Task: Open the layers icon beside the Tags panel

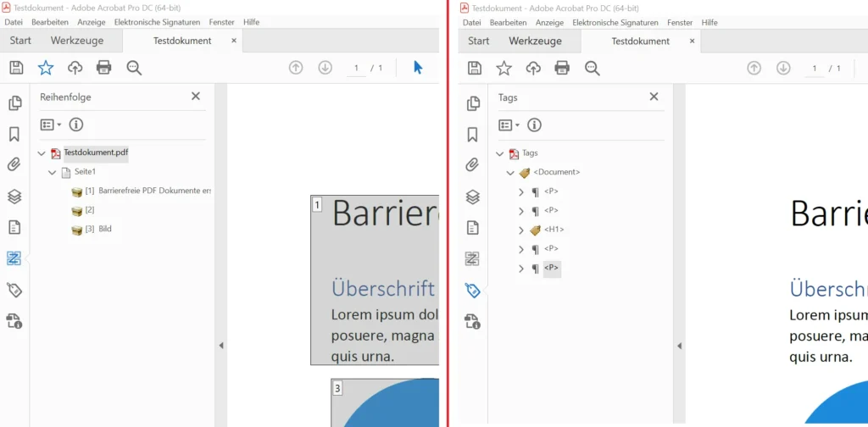Action: pyautogui.click(x=473, y=197)
